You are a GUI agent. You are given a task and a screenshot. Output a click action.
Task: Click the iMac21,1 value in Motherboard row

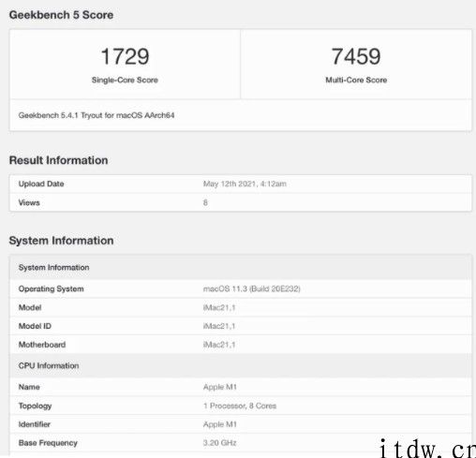219,345
